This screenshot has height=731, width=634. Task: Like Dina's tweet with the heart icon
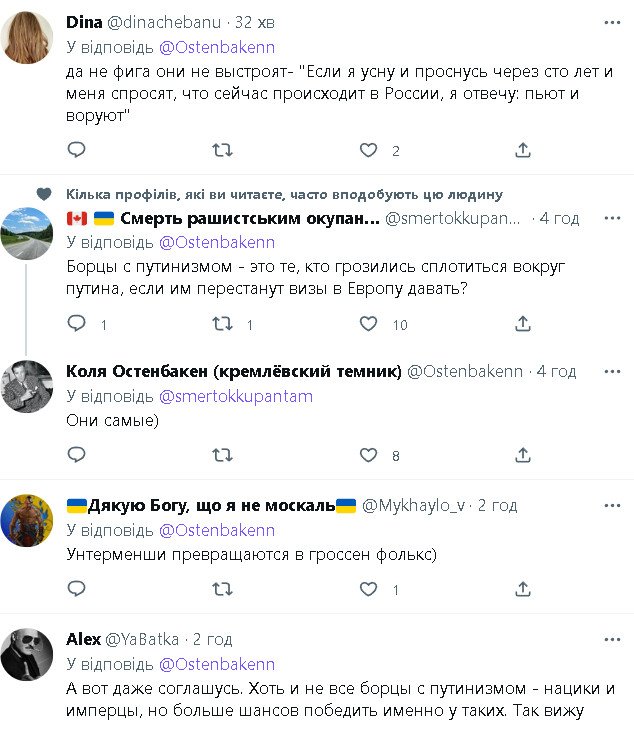(x=369, y=150)
